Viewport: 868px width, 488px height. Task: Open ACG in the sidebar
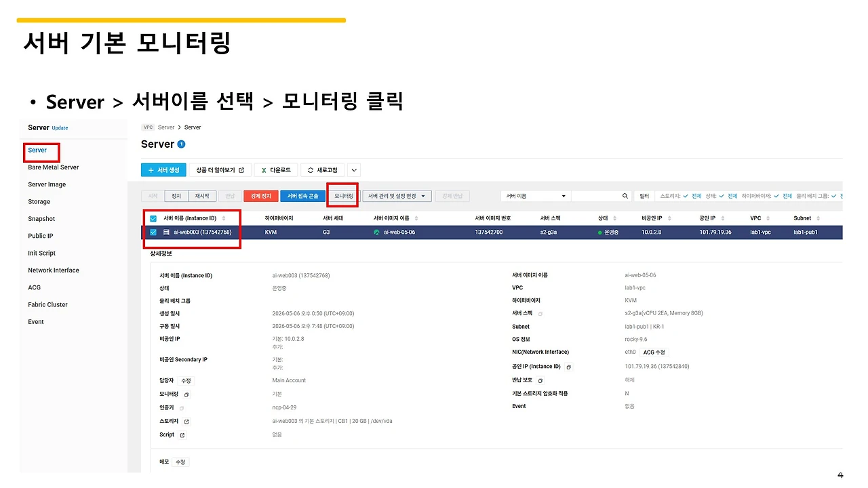tap(35, 287)
